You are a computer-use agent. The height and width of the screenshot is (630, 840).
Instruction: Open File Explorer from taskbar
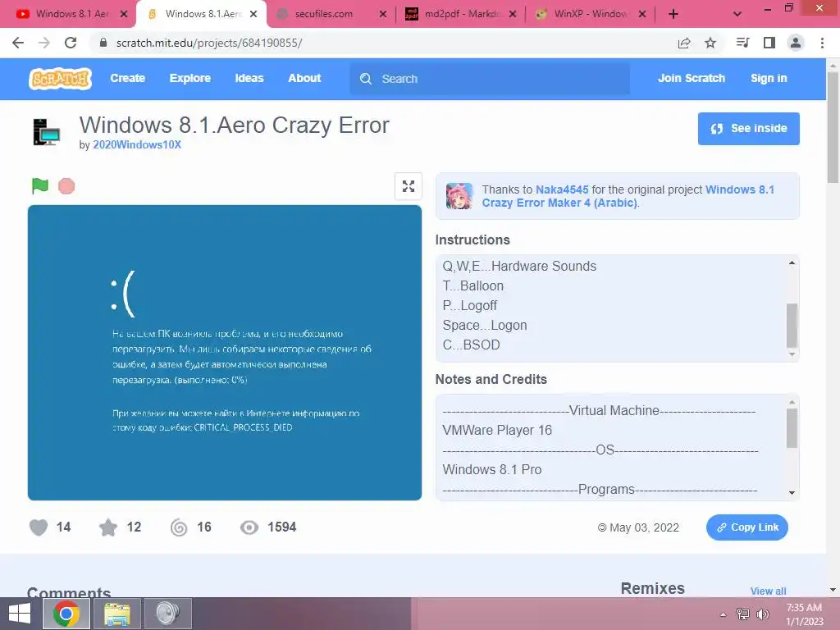(x=116, y=614)
